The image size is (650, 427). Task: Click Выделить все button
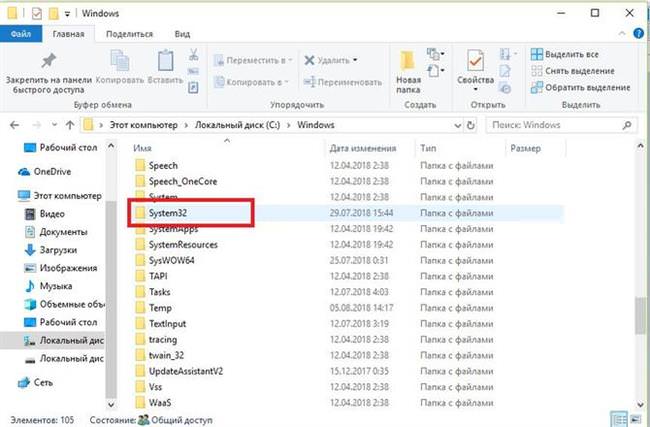(565, 54)
